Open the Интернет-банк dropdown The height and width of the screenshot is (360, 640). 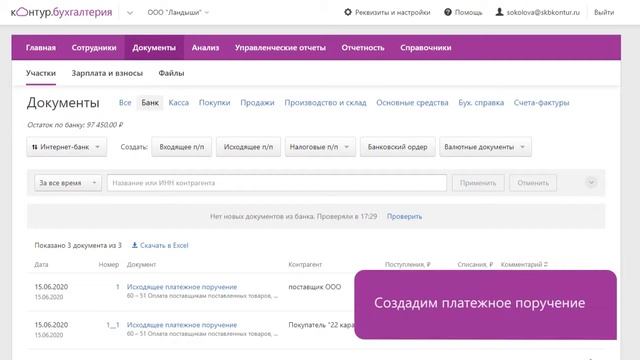pos(67,147)
